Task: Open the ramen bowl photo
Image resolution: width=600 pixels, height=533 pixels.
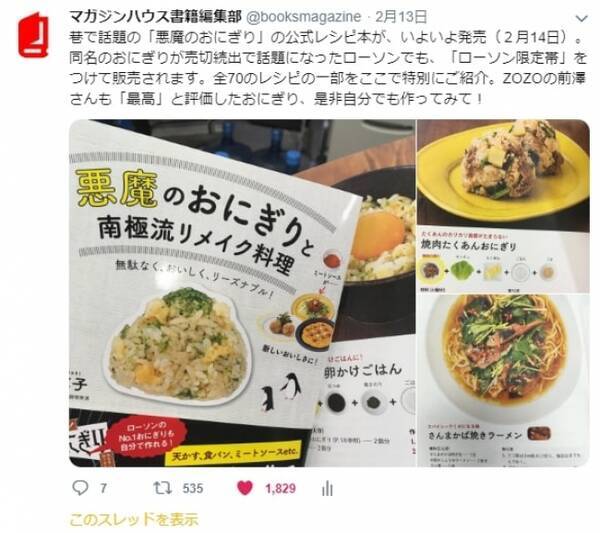Action: 503,380
